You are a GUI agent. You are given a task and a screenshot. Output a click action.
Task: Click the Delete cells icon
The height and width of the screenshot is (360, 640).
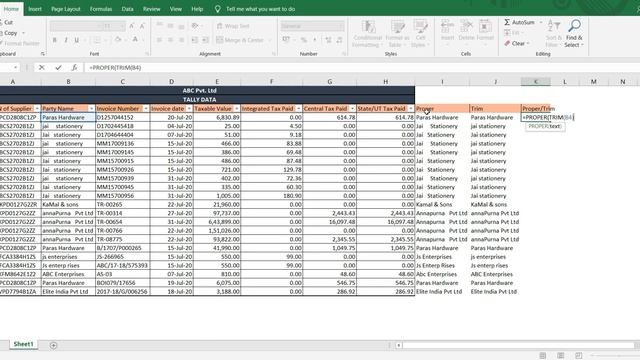tap(466, 26)
